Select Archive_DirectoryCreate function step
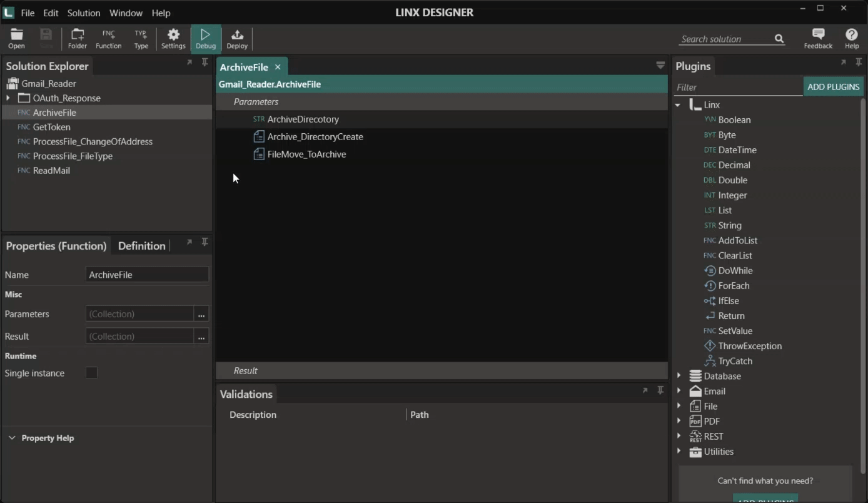The height and width of the screenshot is (503, 868). [308, 136]
